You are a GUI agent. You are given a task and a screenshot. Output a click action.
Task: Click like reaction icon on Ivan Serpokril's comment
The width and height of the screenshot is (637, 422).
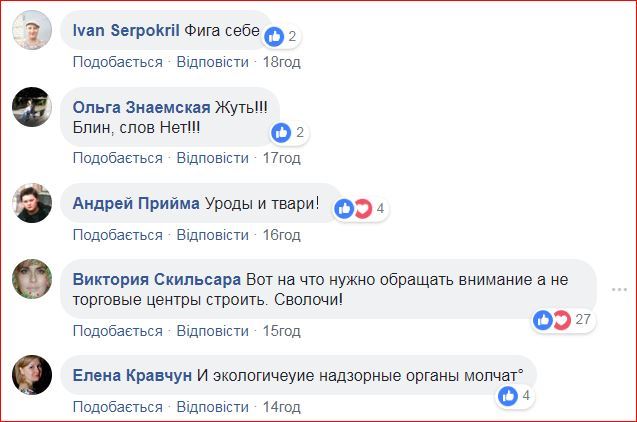pos(274,36)
